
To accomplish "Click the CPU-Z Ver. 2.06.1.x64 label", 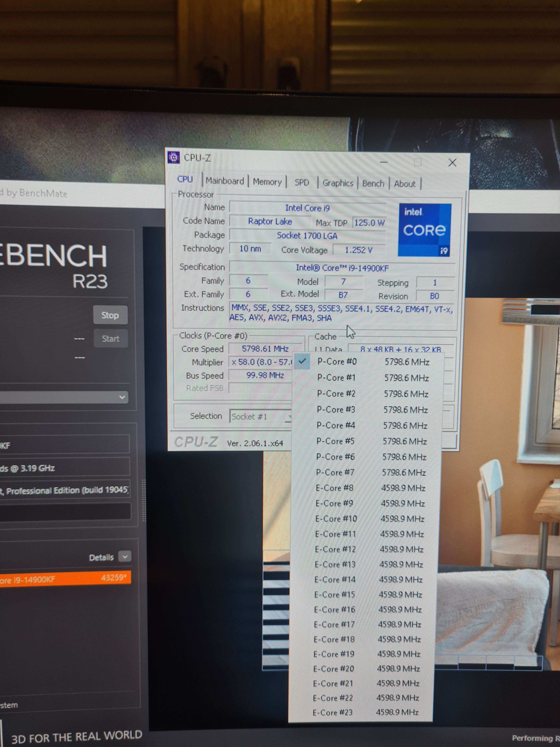I will (255, 443).
